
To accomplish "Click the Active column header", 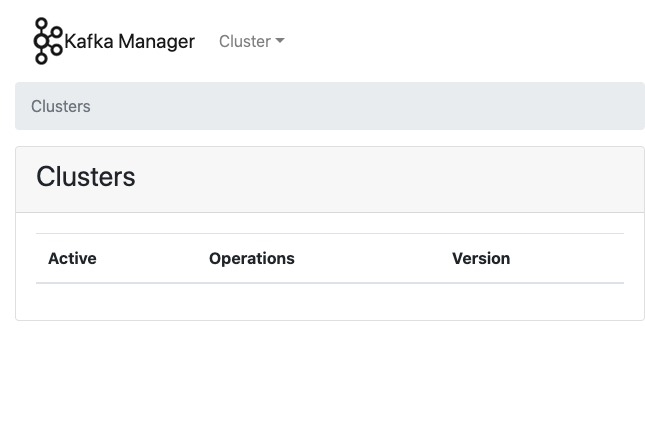I will 72,258.
